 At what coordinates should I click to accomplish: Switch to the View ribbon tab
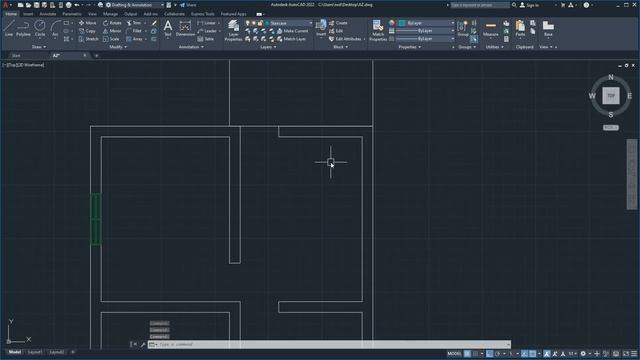tap(92, 14)
